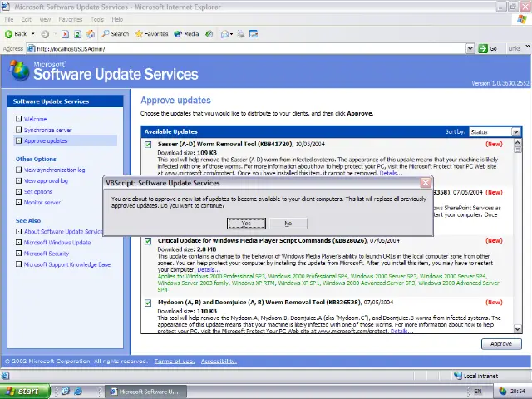Open the Media pane from toolbar
Viewport: 532px width, 399px height.
point(186,34)
